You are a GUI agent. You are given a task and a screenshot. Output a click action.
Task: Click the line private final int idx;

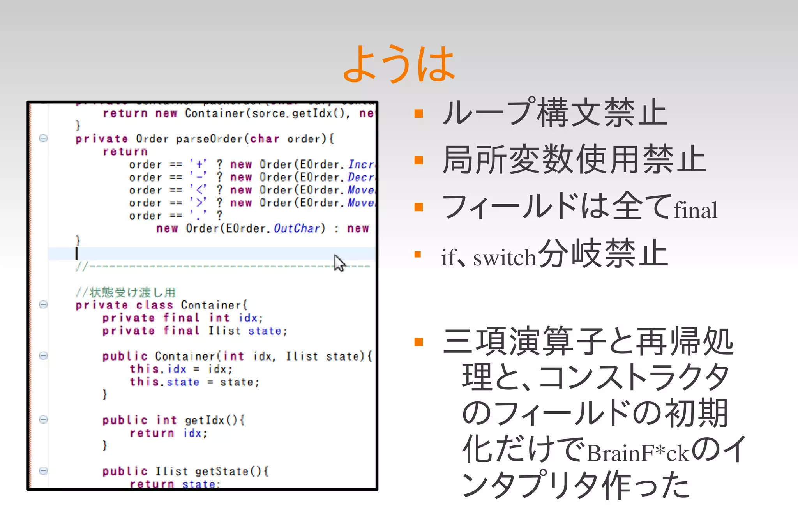click(183, 318)
